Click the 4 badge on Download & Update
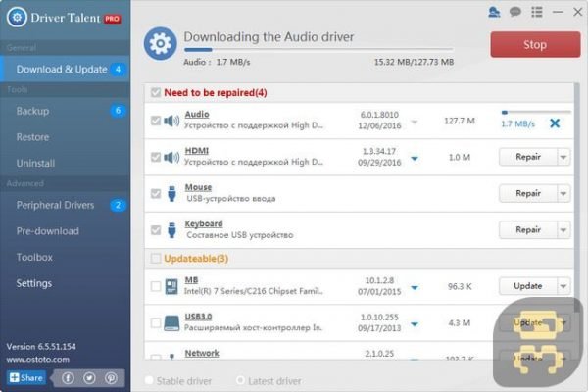Image resolution: width=588 pixels, height=392 pixels. coord(118,70)
